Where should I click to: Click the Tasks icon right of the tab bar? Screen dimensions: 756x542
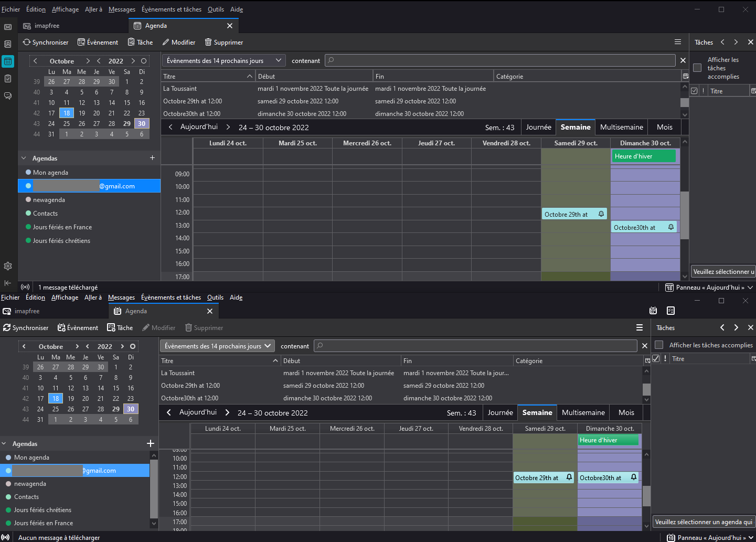pyautogui.click(x=670, y=311)
